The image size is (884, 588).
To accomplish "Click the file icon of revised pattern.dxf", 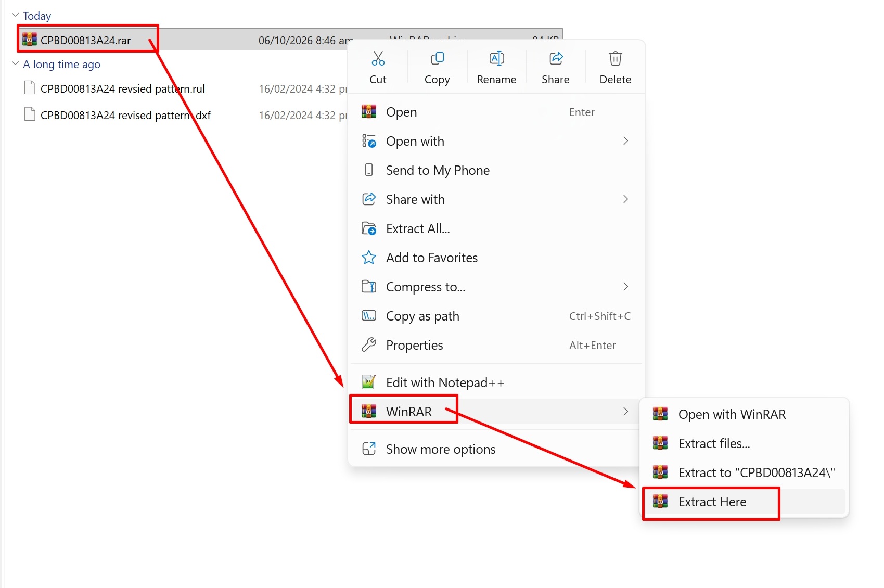I will coord(30,114).
